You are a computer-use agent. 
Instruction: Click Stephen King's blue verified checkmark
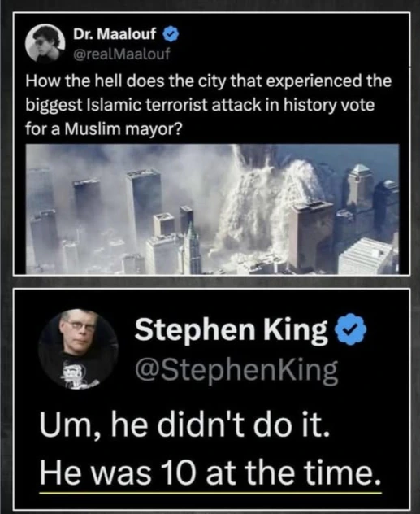click(349, 330)
